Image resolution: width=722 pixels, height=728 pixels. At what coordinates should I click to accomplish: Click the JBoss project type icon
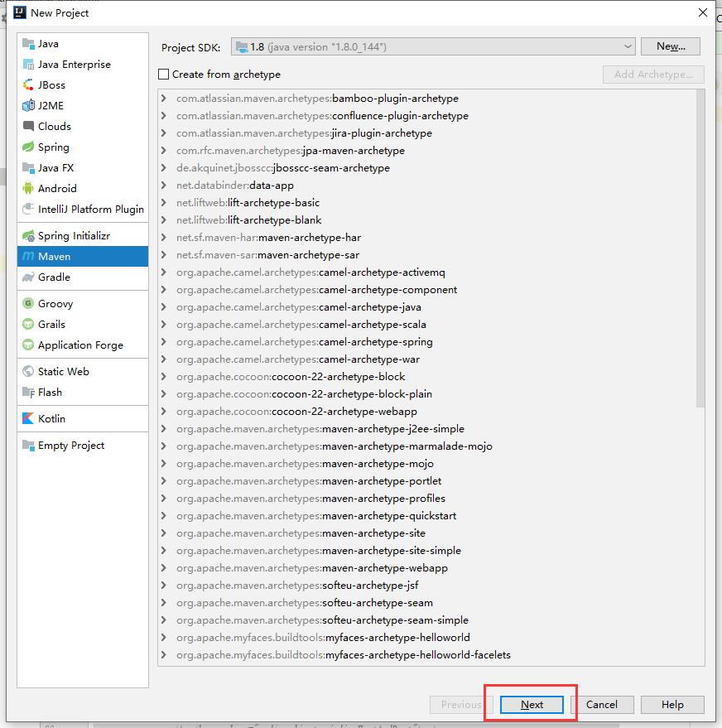point(29,85)
